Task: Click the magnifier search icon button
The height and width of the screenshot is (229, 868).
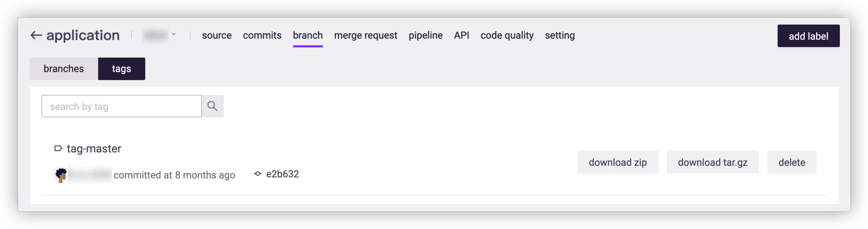Action: point(212,106)
